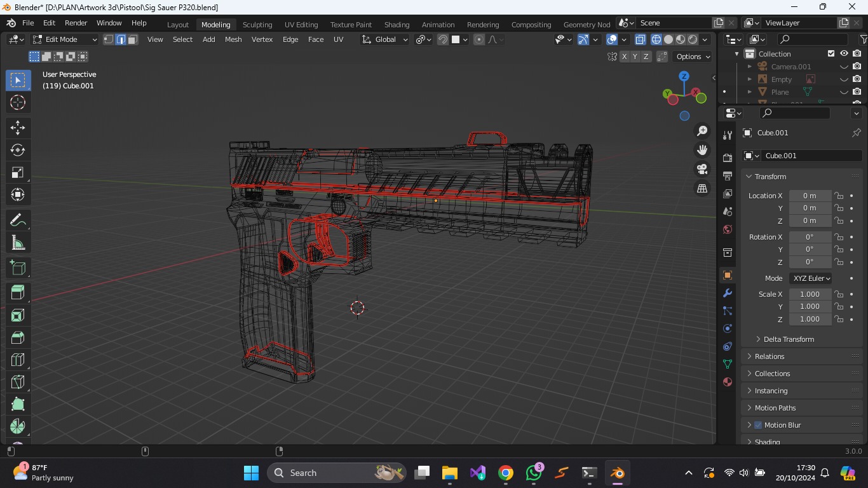
Task: Open the XYZ Euler rotation mode dropdown
Action: (811, 278)
